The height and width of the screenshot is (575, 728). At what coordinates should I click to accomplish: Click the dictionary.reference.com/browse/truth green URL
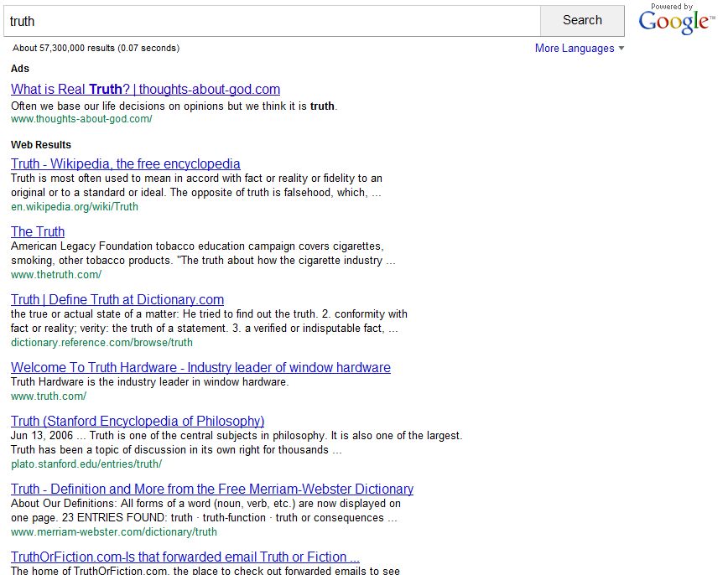[x=101, y=343]
